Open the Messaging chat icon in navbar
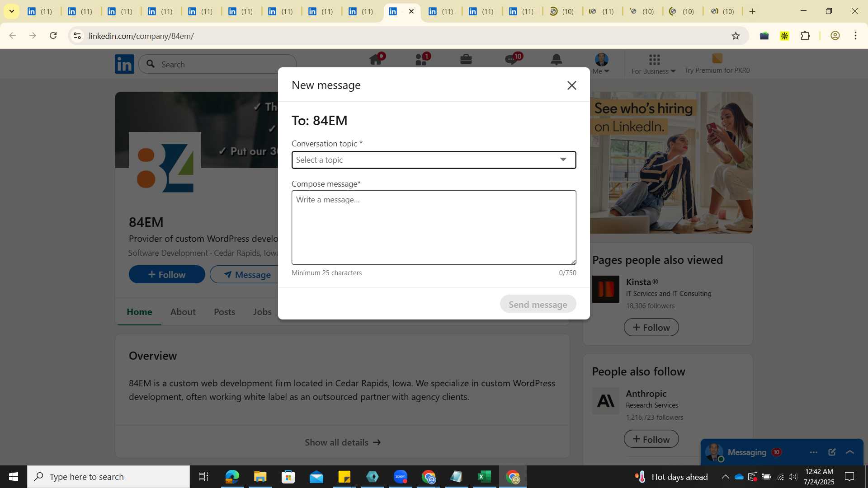 click(511, 59)
